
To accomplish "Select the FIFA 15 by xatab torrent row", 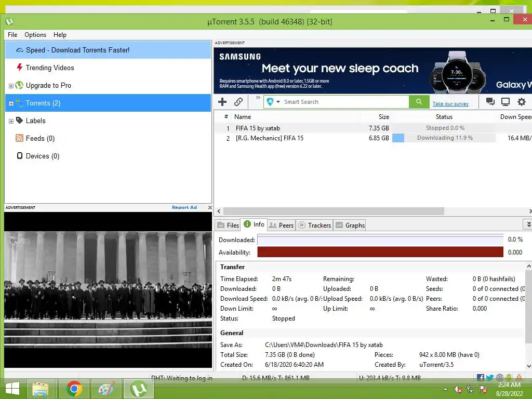I will pos(373,128).
